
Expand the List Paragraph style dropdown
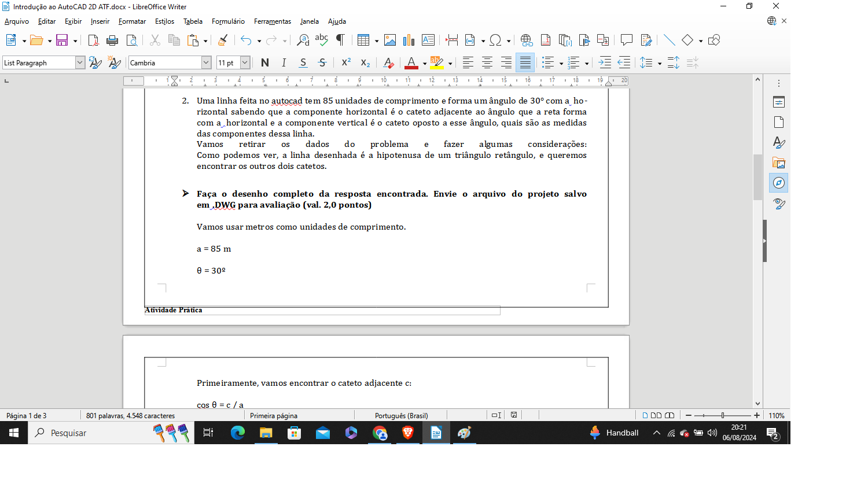(x=80, y=62)
